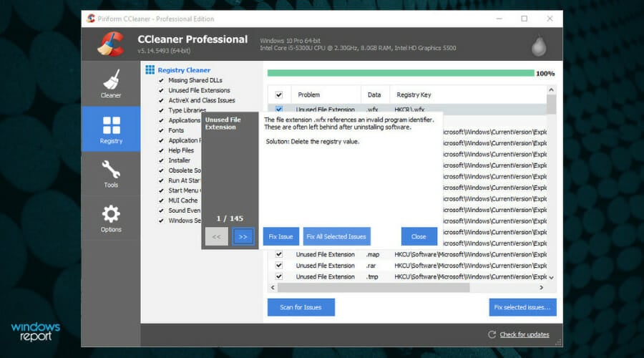Viewport: 644px width, 358px height.
Task: Click the horizontal scrollbar left arrow
Action: click(273, 287)
